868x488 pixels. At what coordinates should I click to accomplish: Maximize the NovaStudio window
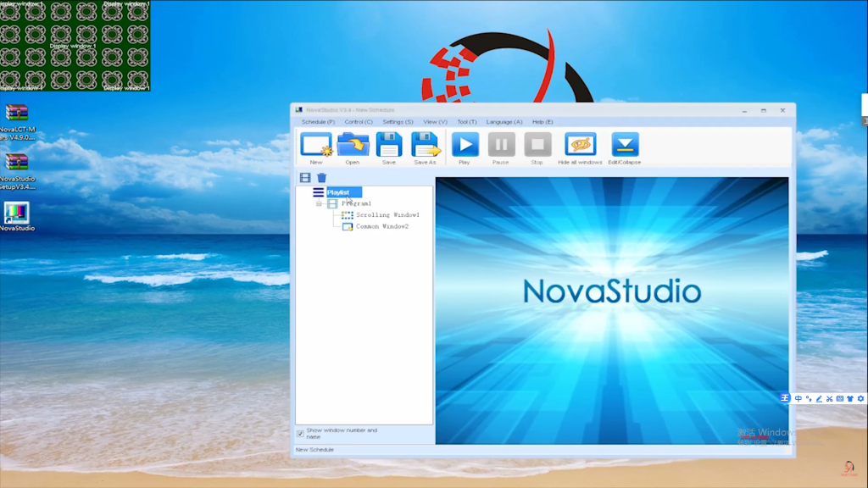coord(764,111)
